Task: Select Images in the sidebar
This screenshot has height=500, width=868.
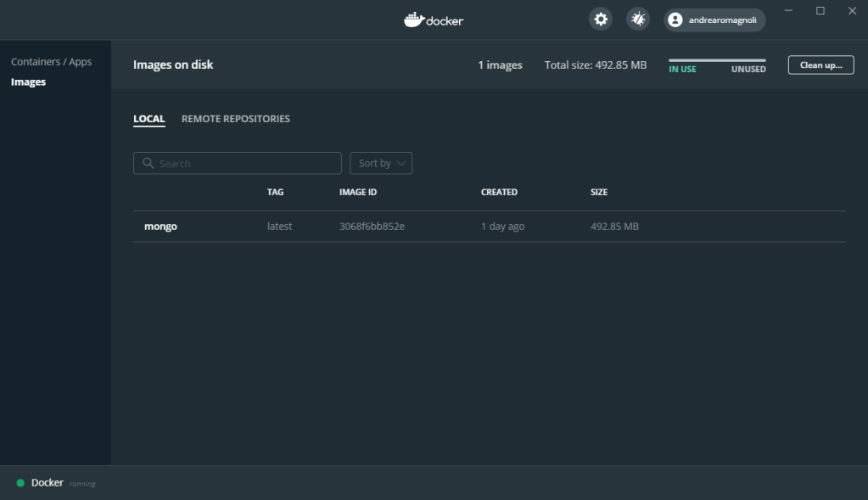Action: click(x=28, y=82)
